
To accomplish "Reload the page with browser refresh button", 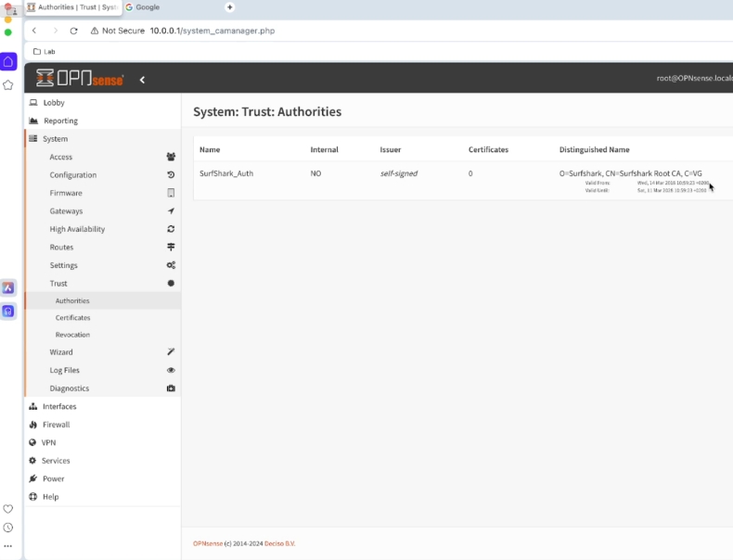I will pos(74,31).
